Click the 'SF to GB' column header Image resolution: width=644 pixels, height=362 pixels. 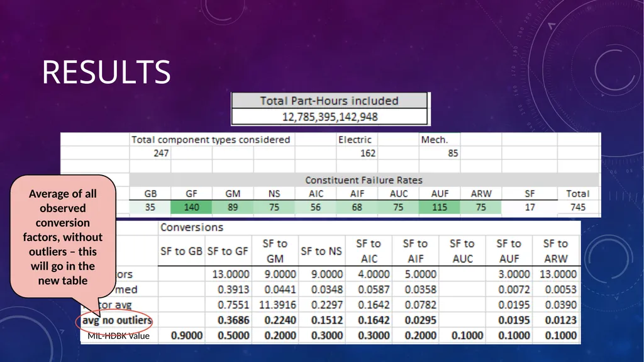click(x=181, y=251)
